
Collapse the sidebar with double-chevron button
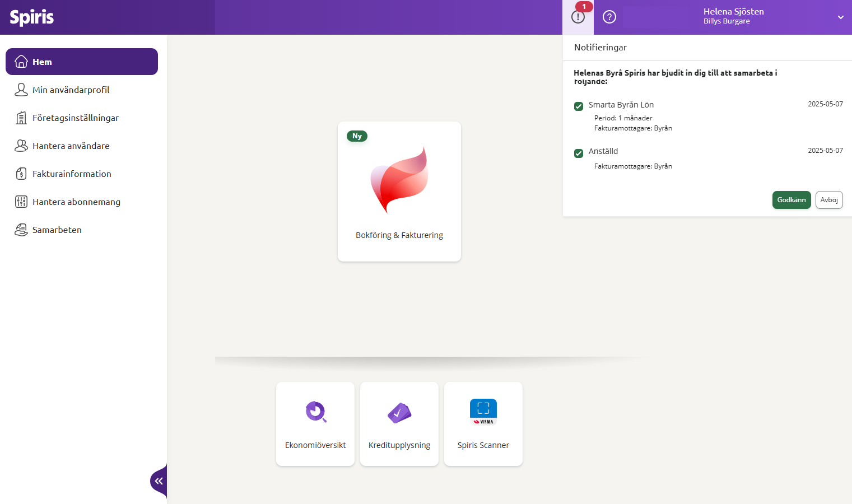159,481
